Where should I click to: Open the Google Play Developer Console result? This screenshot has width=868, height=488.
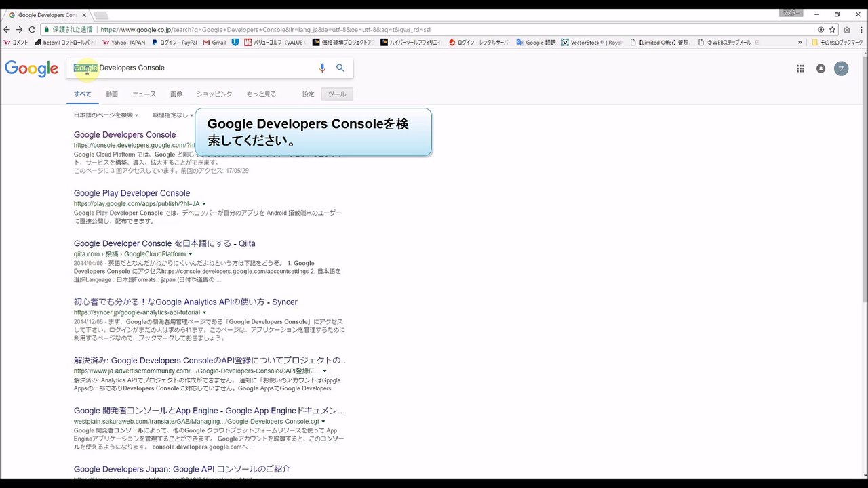(132, 193)
